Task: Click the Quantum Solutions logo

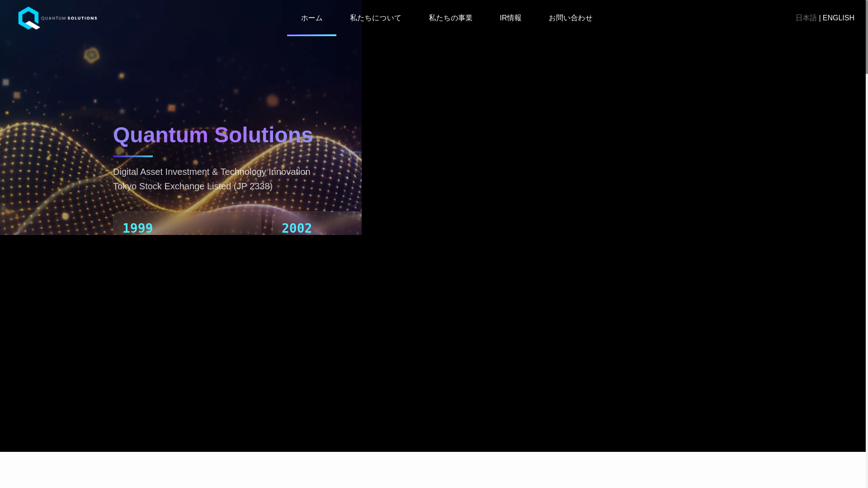Action: tap(57, 18)
